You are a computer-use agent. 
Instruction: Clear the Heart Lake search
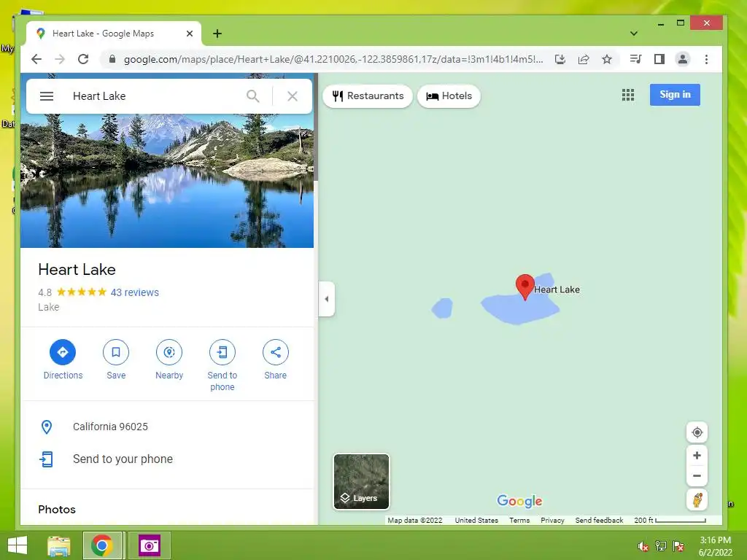tap(293, 96)
